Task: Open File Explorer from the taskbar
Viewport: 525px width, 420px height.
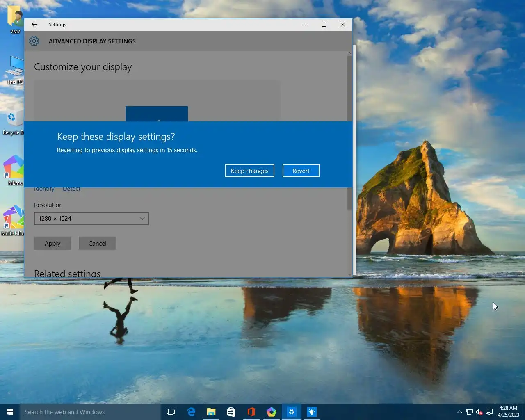Action: 211,412
